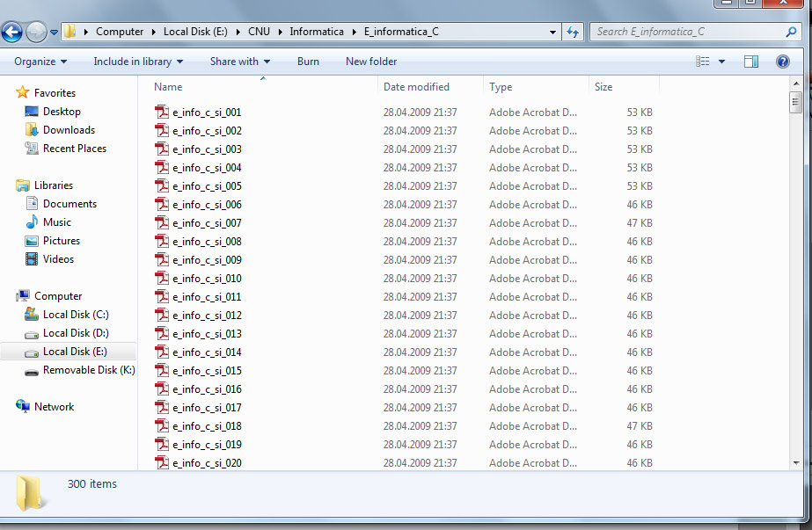812x530 pixels.
Task: Click the refresh icon beside address bar
Action: pyautogui.click(x=573, y=32)
